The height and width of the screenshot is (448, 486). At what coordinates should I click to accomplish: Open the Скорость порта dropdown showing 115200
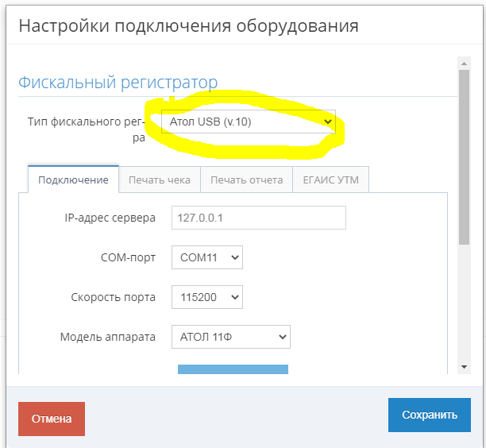pyautogui.click(x=207, y=297)
